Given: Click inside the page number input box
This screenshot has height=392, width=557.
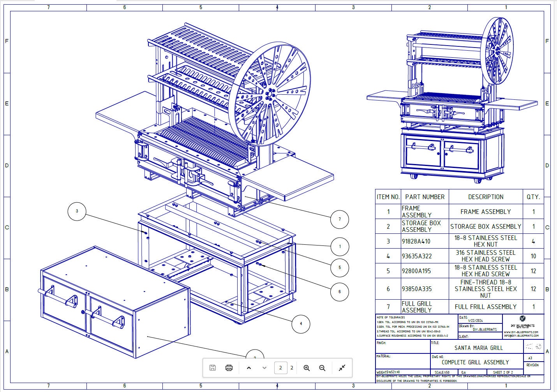Looking at the screenshot, I should pos(280,367).
